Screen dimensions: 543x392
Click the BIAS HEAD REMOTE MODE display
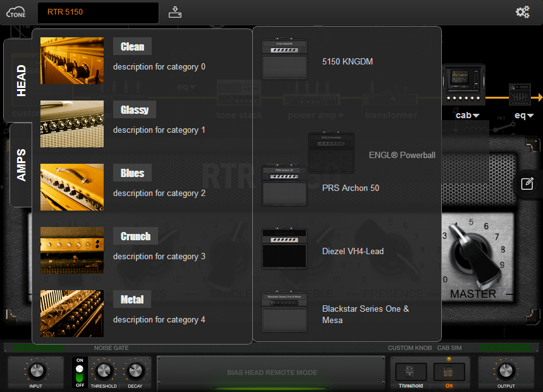tap(272, 372)
